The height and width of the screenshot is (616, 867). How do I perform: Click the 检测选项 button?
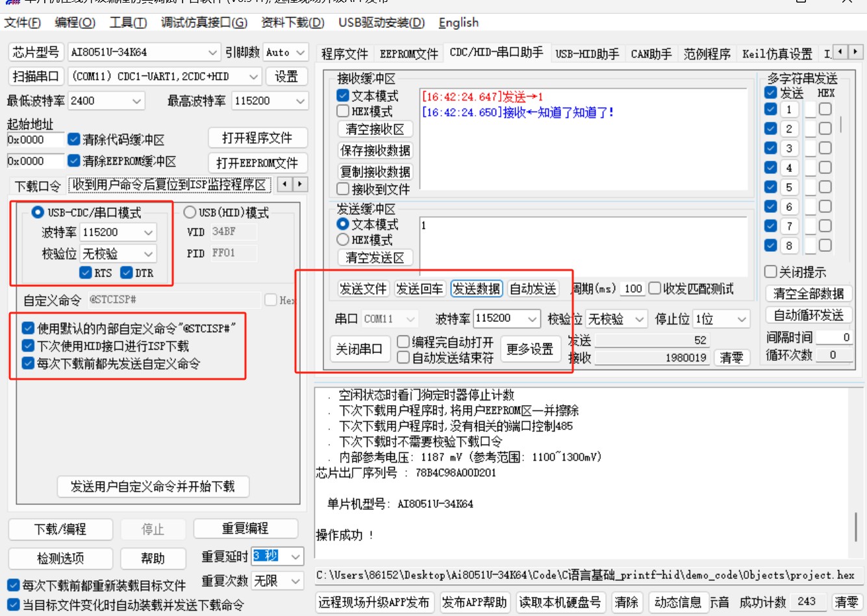(60, 558)
